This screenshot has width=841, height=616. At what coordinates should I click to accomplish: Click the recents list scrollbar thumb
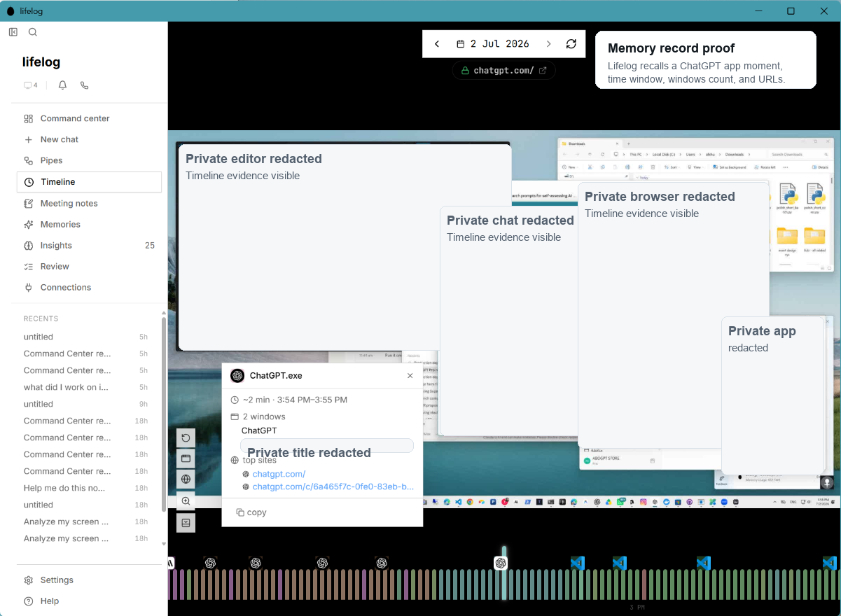click(x=164, y=414)
